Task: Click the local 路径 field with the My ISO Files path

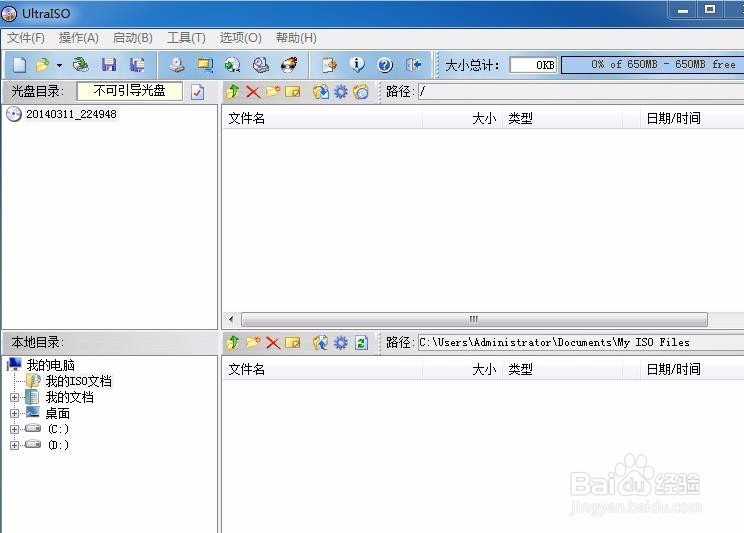Action: [581, 343]
